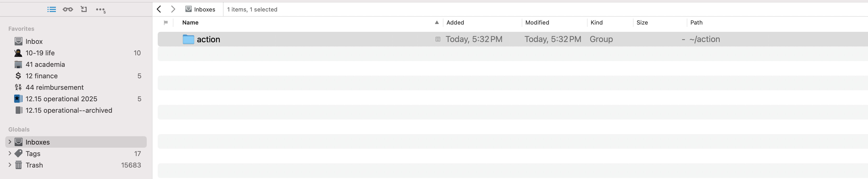Expand the Tags tree item

(x=10, y=153)
